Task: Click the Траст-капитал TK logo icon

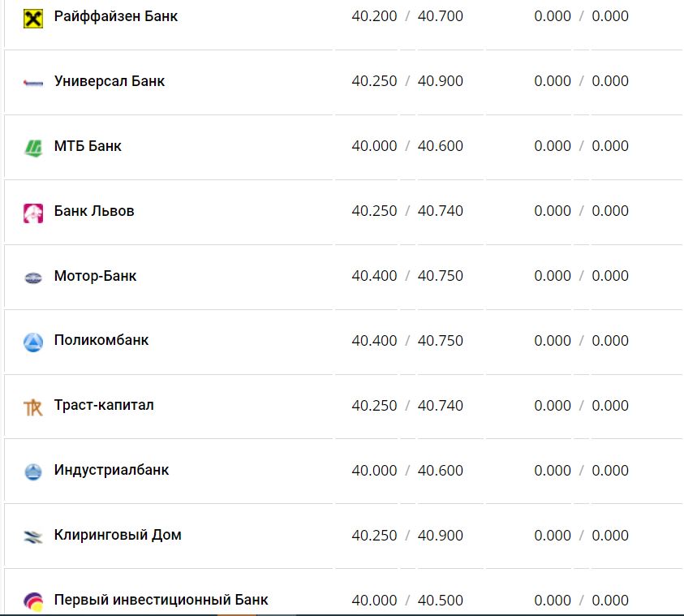Action: [x=32, y=407]
